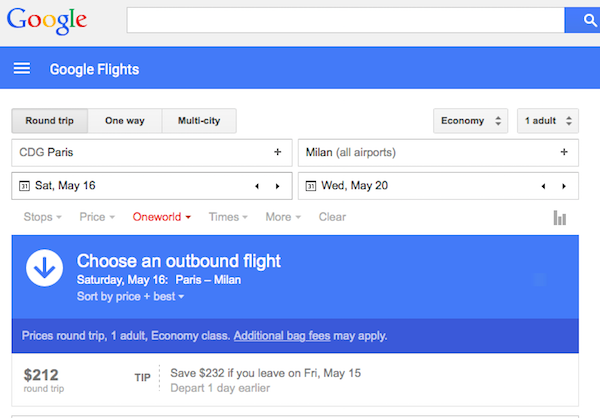Open calendar icon for departure date
Image resolution: width=600 pixels, height=418 pixels.
25,186
